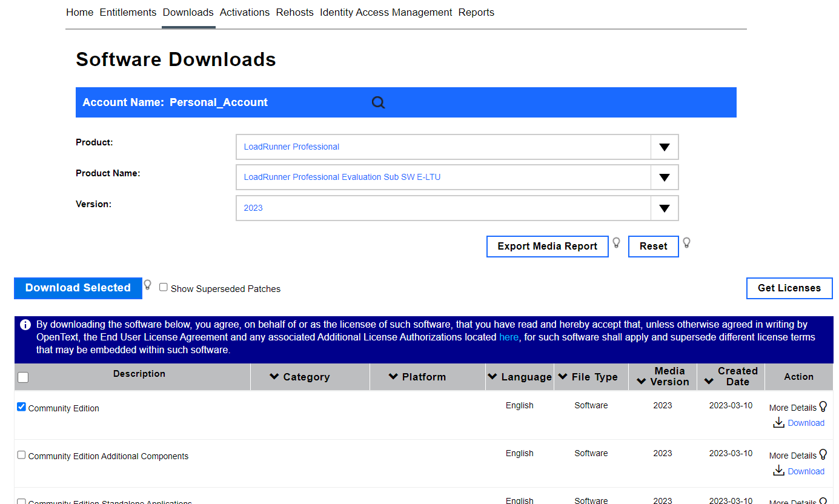Uncheck the Community Edition row checkbox
This screenshot has height=504, width=839.
22,407
